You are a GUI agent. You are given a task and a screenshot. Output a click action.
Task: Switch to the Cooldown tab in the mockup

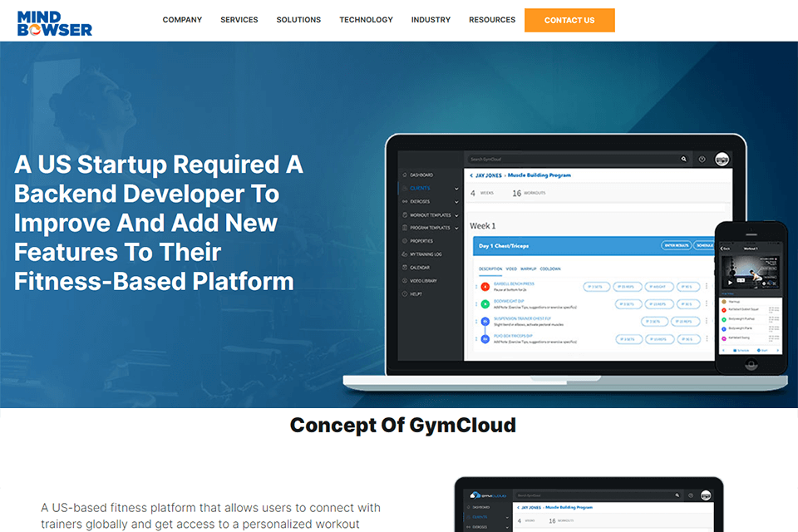(x=550, y=268)
